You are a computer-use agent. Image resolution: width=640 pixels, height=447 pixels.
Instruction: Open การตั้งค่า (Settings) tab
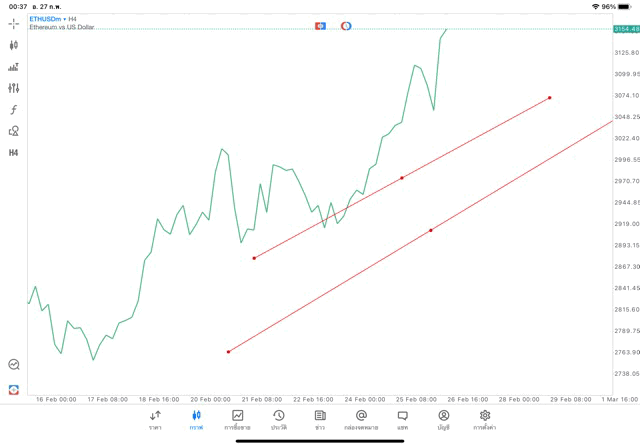point(485,420)
